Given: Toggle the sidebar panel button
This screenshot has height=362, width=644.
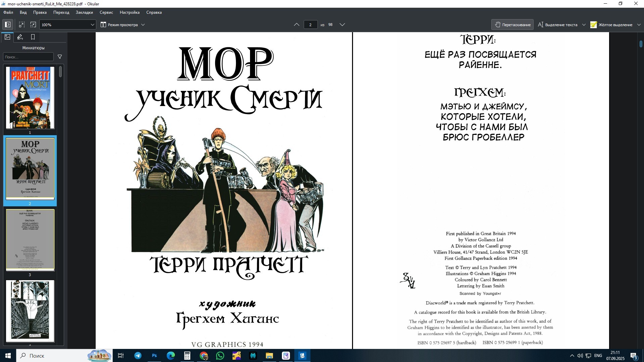Looking at the screenshot, I should pyautogui.click(x=8, y=24).
